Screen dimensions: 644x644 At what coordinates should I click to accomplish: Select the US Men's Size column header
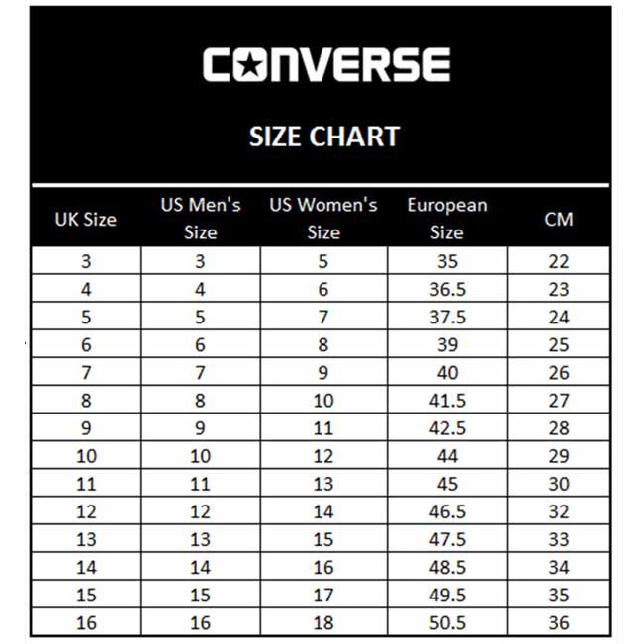pos(201,219)
